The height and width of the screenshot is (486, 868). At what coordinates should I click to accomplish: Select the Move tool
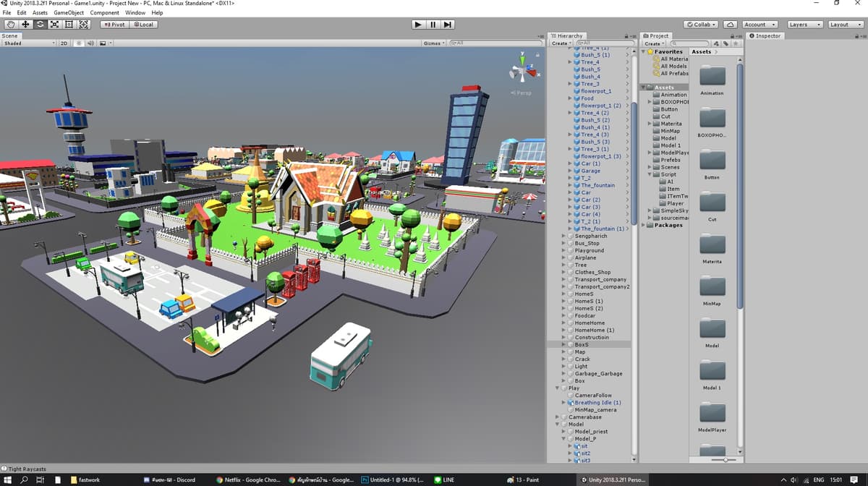pos(25,25)
